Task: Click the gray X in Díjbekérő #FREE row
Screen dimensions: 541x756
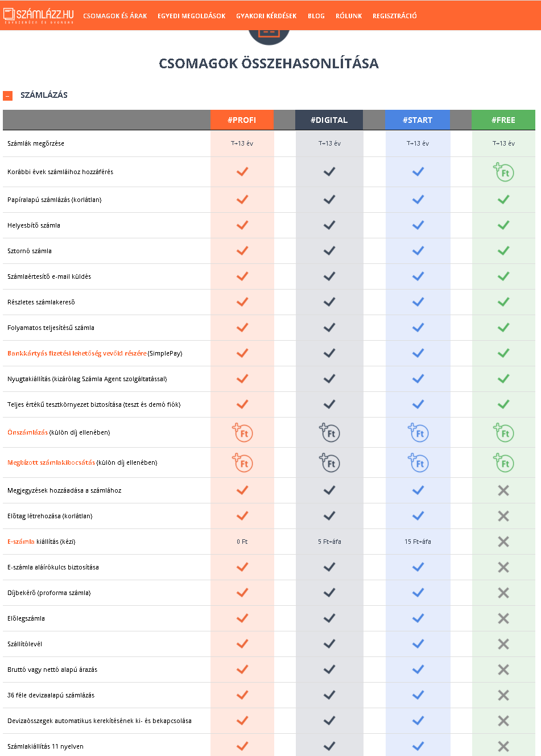Action: tap(503, 593)
